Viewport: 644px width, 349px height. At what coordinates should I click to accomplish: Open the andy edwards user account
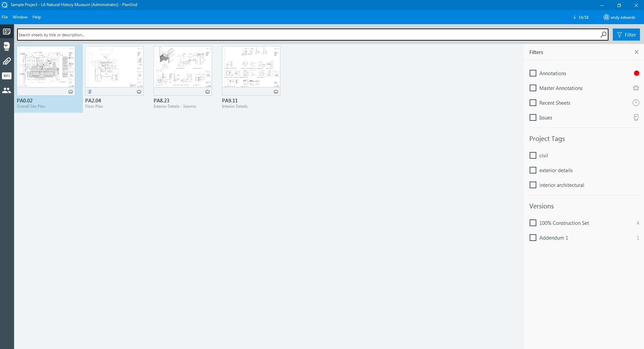pyautogui.click(x=619, y=17)
